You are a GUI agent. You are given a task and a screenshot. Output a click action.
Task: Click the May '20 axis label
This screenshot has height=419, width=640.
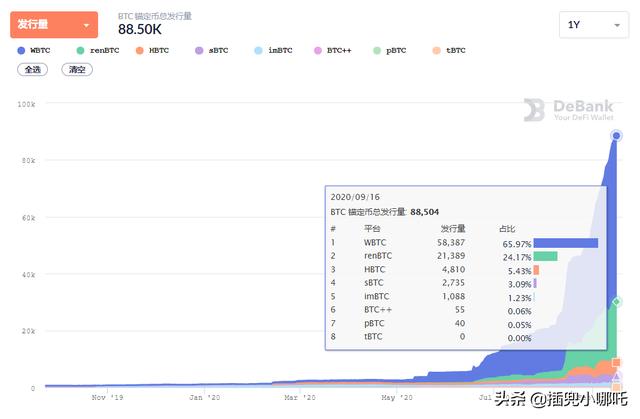(397, 397)
